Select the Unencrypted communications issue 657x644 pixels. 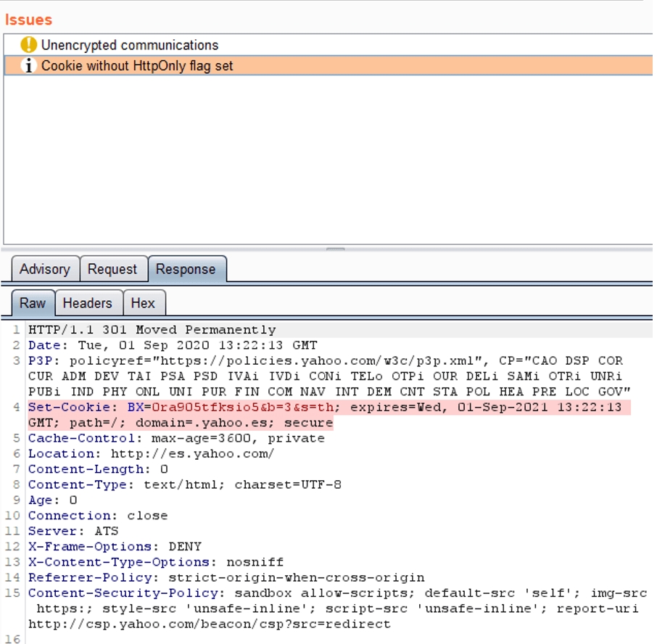pyautogui.click(x=129, y=45)
